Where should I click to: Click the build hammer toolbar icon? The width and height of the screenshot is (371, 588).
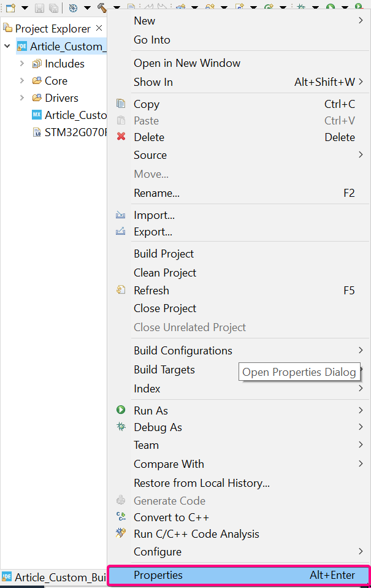[x=102, y=8]
